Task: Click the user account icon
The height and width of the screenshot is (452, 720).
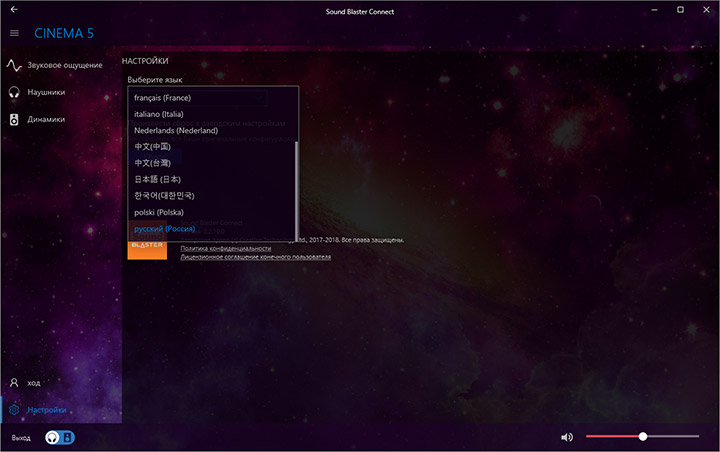Action: (14, 383)
